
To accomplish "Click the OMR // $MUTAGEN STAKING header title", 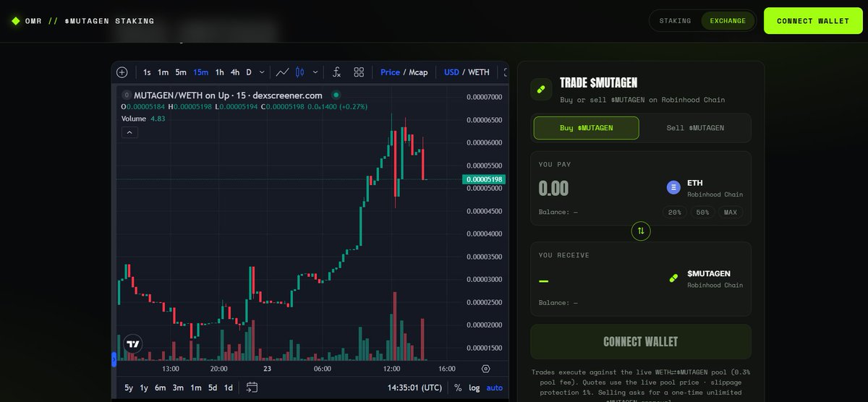I will (90, 21).
